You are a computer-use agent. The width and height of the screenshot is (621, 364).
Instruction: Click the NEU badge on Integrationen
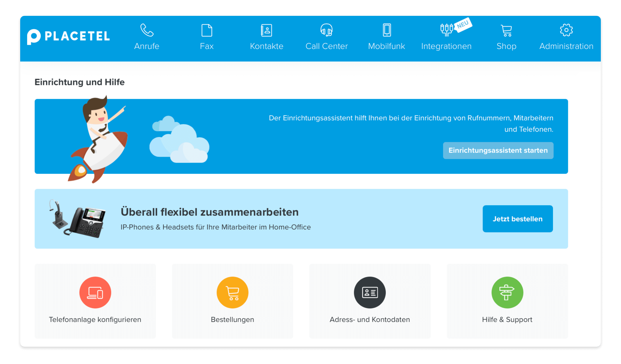[x=463, y=25]
